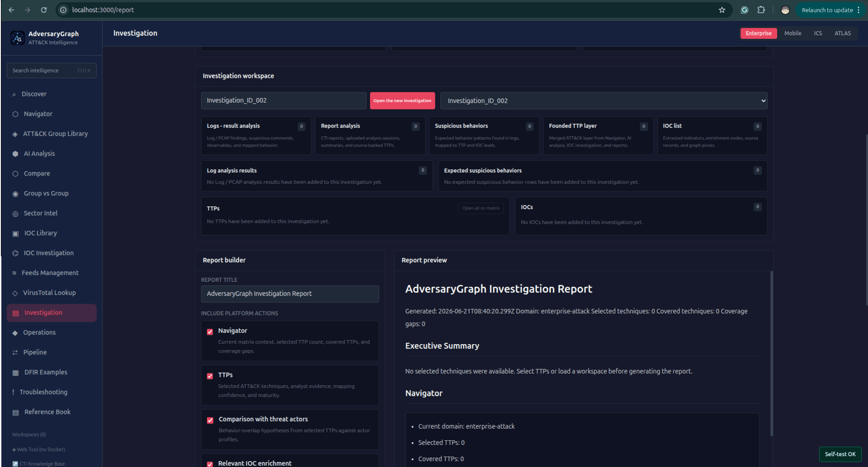Click Open all on matrix button
The width and height of the screenshot is (868, 467).
click(481, 208)
